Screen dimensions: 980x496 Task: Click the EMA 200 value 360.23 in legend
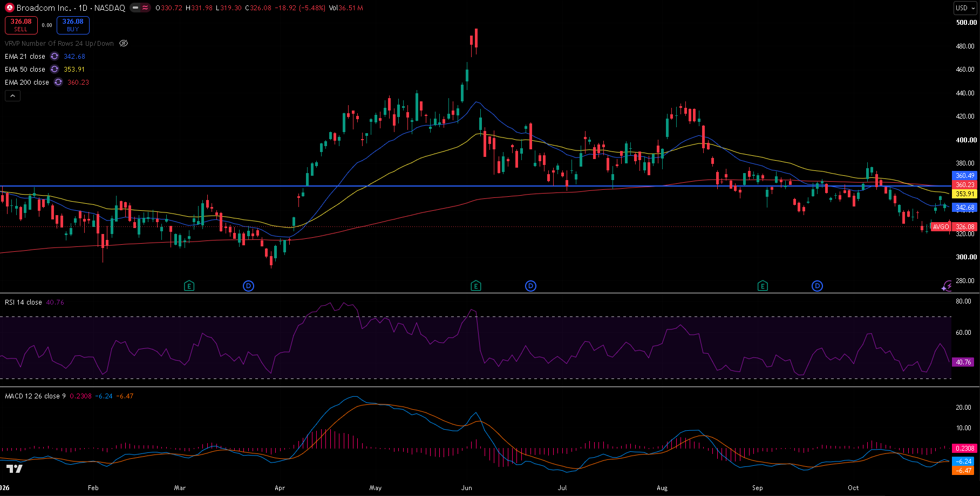coord(78,82)
